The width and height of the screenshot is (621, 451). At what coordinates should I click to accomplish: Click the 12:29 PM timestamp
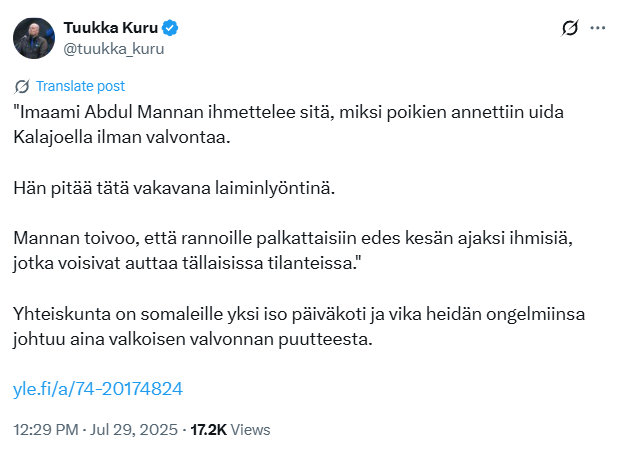click(x=44, y=429)
